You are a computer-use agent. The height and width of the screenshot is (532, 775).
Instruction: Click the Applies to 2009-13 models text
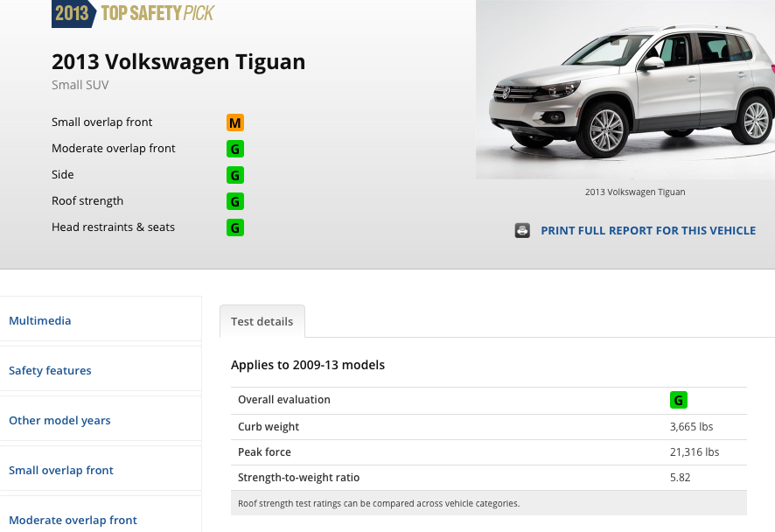[308, 365]
